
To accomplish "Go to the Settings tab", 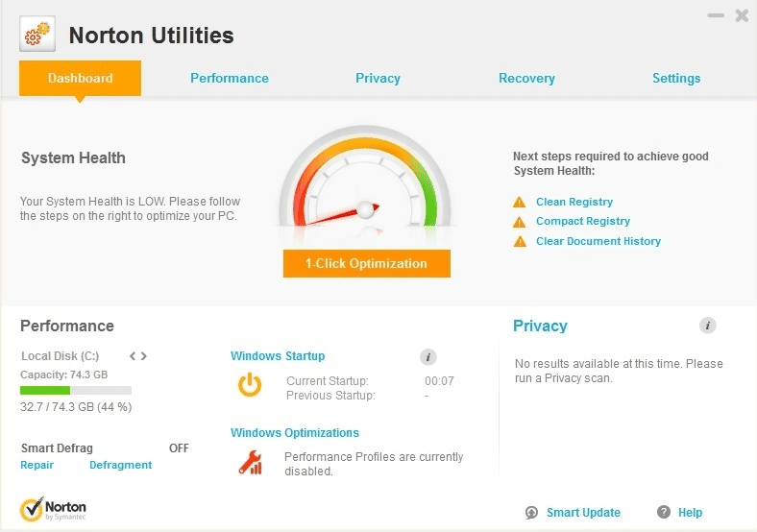I will [x=676, y=79].
